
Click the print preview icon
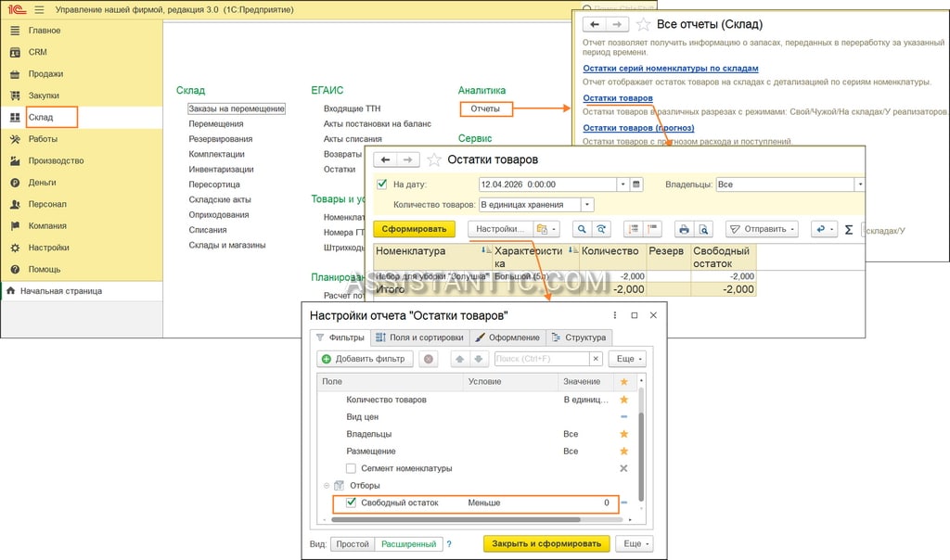703,229
